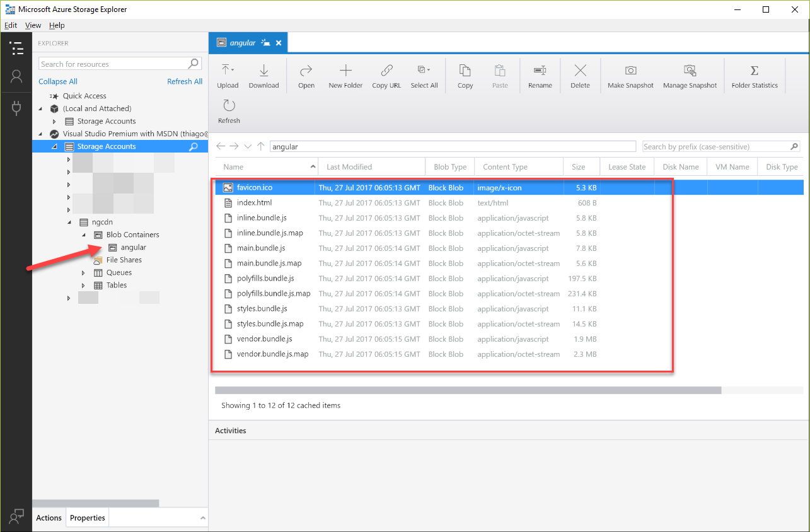The width and height of the screenshot is (810, 532).
Task: Expand the Queues node
Action: coord(83,272)
